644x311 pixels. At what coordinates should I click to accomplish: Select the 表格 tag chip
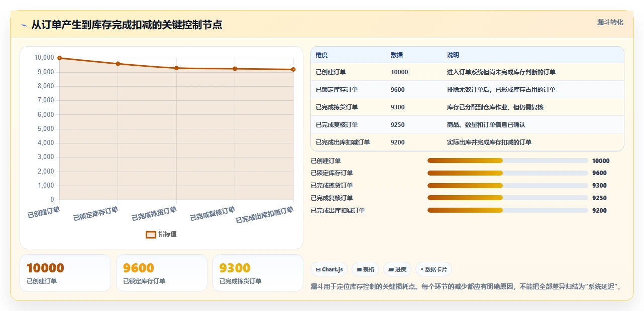pyautogui.click(x=365, y=269)
